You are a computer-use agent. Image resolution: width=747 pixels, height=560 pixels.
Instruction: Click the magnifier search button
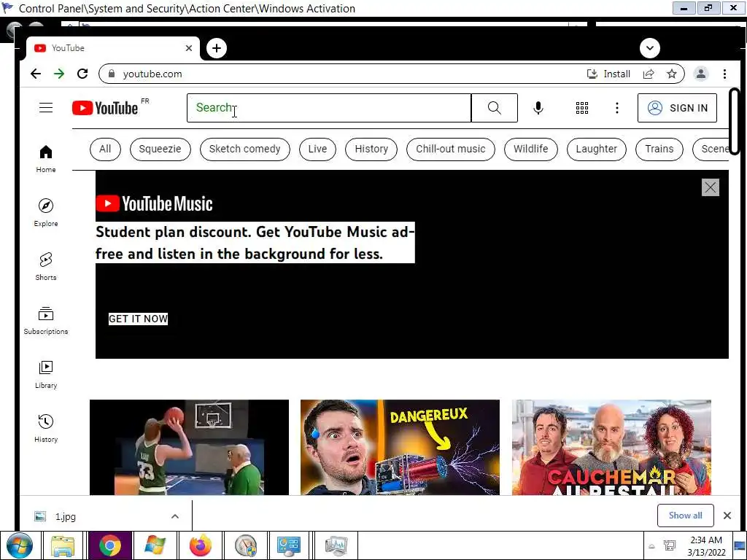point(494,108)
